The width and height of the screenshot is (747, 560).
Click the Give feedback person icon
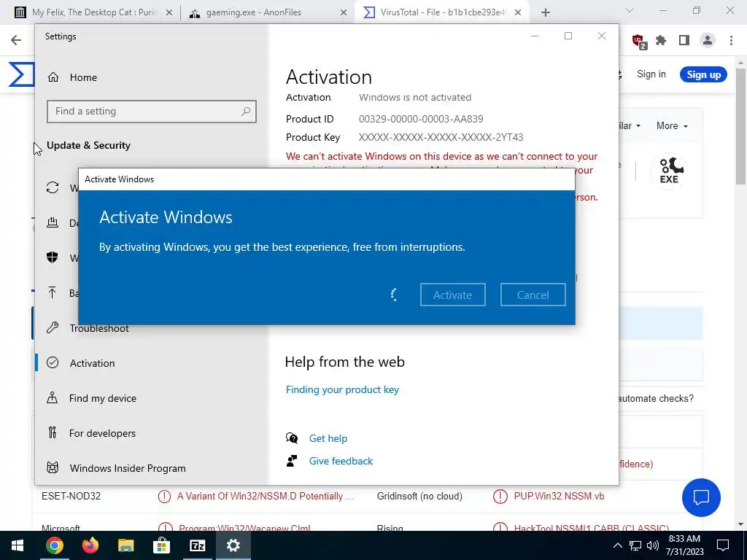[x=292, y=461]
